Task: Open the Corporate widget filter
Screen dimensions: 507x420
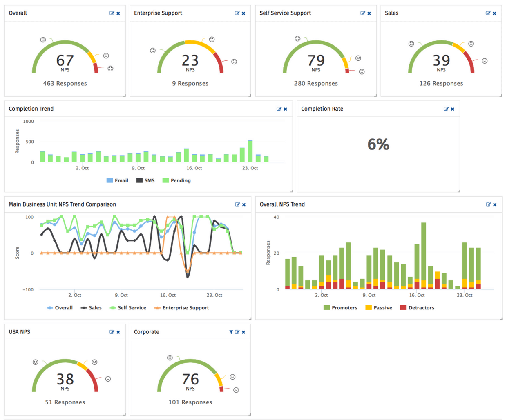Action: (x=231, y=332)
